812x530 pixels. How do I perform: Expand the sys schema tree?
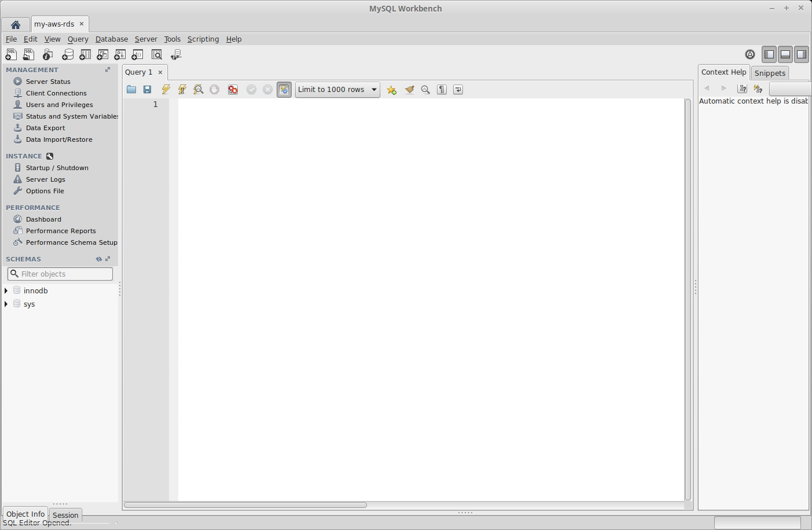point(6,304)
